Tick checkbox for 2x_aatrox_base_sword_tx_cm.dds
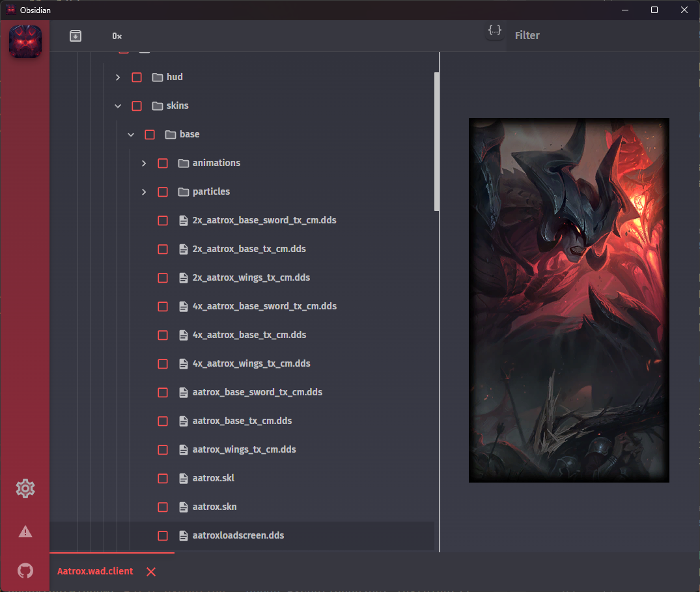700x592 pixels. pyautogui.click(x=163, y=221)
